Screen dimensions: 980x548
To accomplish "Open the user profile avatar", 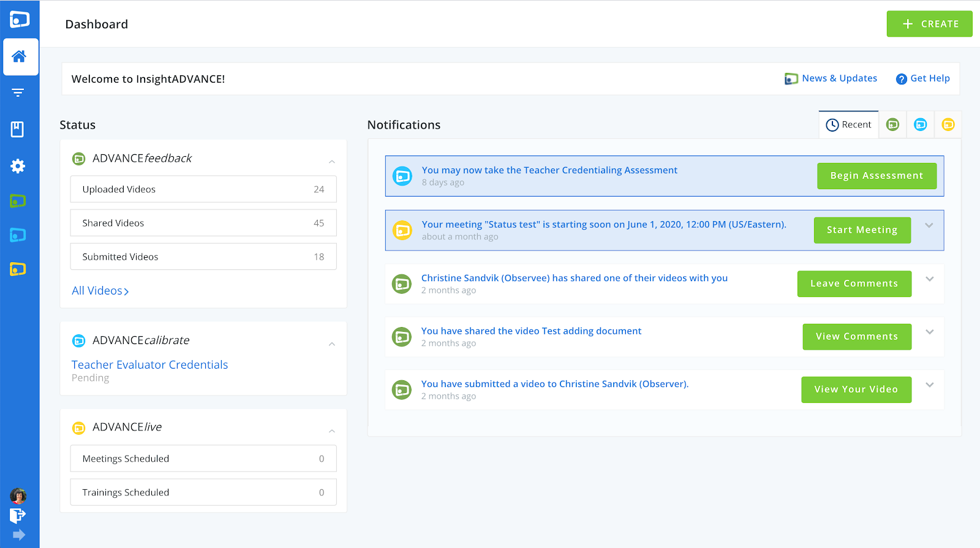I will [x=18, y=495].
